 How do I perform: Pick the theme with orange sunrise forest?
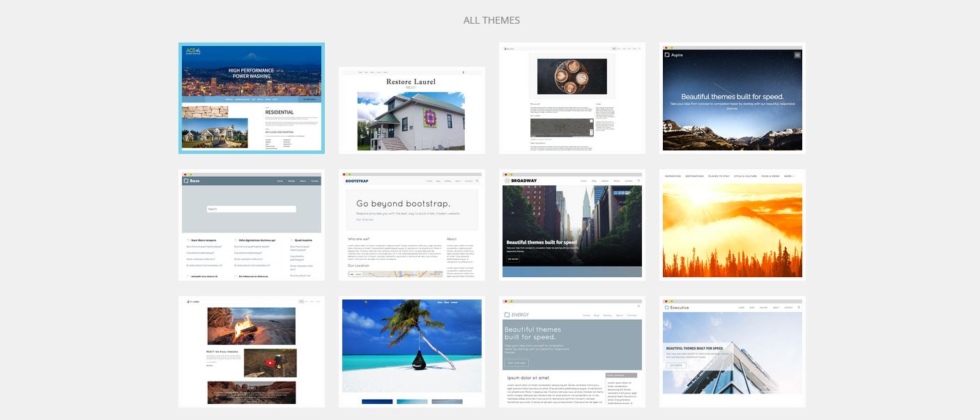733,225
